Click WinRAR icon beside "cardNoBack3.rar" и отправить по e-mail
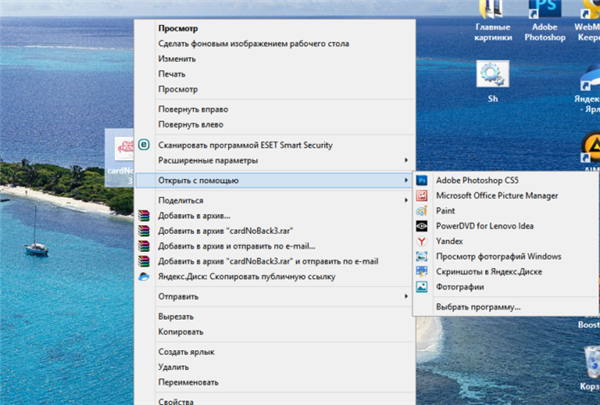 tap(144, 261)
